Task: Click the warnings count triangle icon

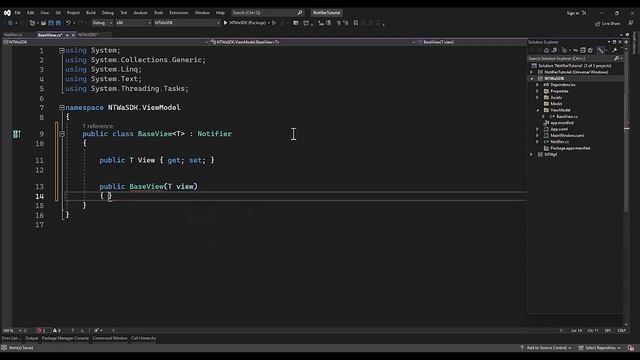Action: point(55,330)
